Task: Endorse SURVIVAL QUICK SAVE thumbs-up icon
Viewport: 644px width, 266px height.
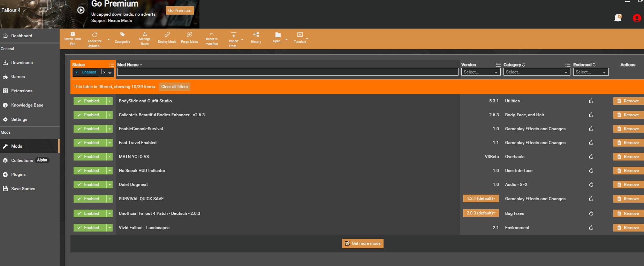Action: 591,199
